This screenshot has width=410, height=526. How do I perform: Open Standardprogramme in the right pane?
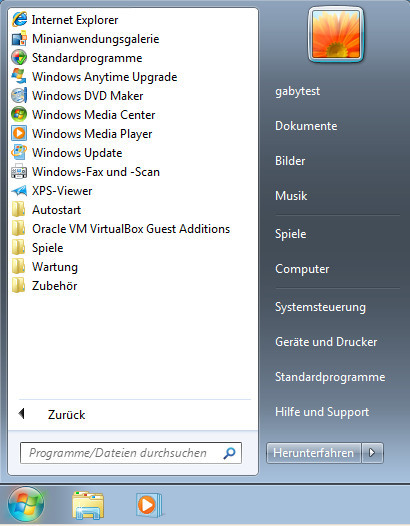(x=330, y=377)
